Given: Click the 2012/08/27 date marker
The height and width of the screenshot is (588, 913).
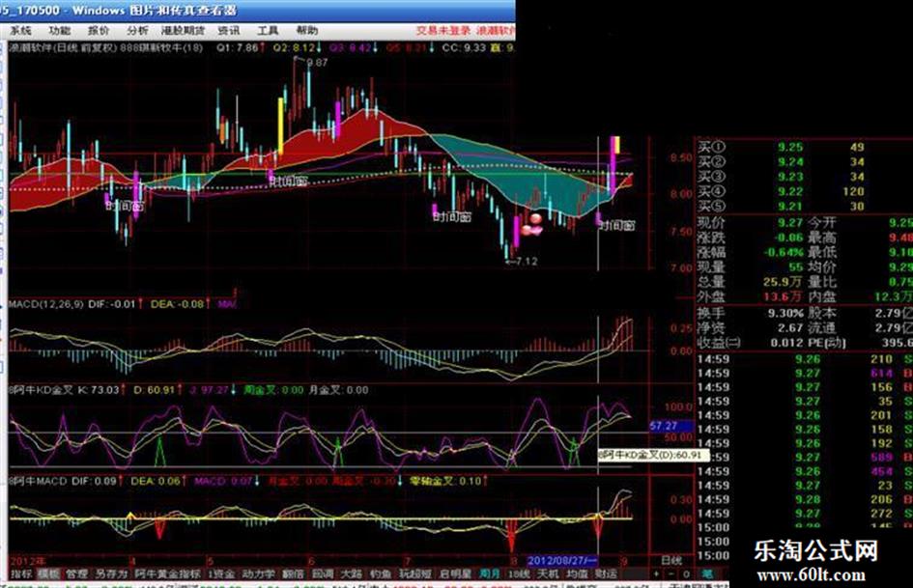Looking at the screenshot, I should click(562, 561).
